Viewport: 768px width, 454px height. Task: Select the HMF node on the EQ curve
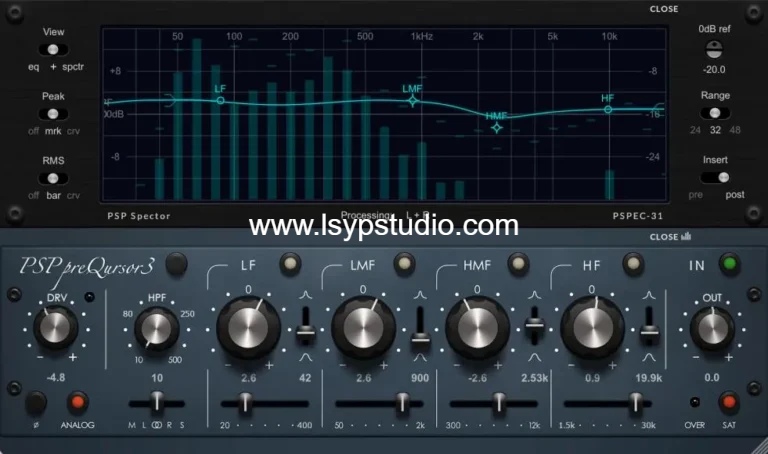(x=497, y=128)
